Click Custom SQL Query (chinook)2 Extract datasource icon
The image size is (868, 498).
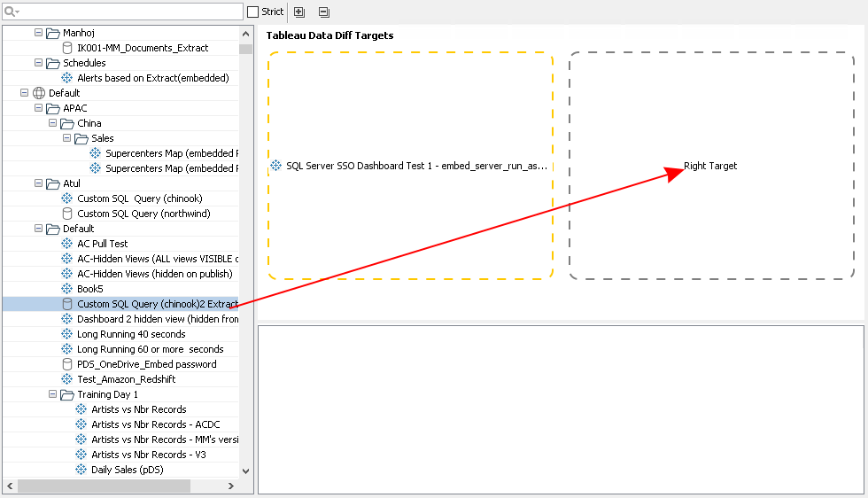pos(67,304)
